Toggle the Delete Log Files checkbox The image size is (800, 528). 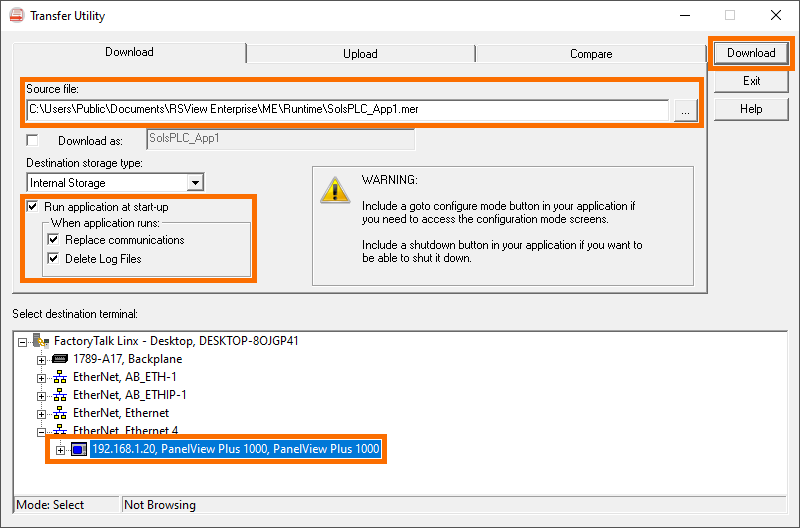point(53,259)
